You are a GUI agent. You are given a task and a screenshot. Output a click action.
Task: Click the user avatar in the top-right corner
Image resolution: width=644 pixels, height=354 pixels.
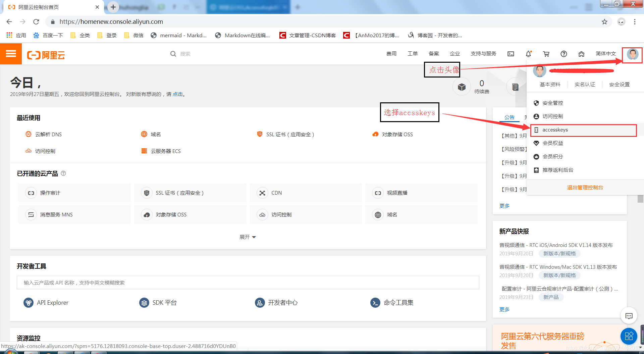click(x=633, y=54)
